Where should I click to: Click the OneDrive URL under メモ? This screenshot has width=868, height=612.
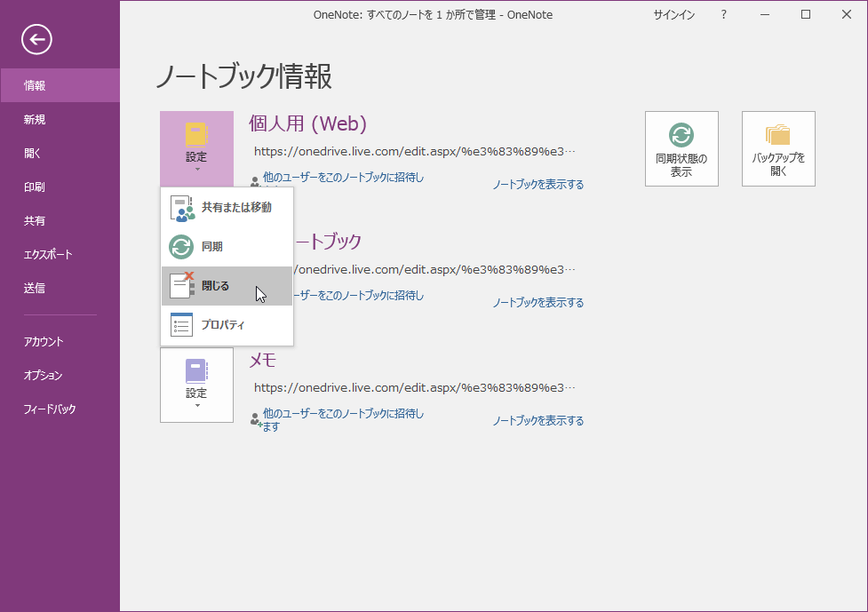coord(415,388)
